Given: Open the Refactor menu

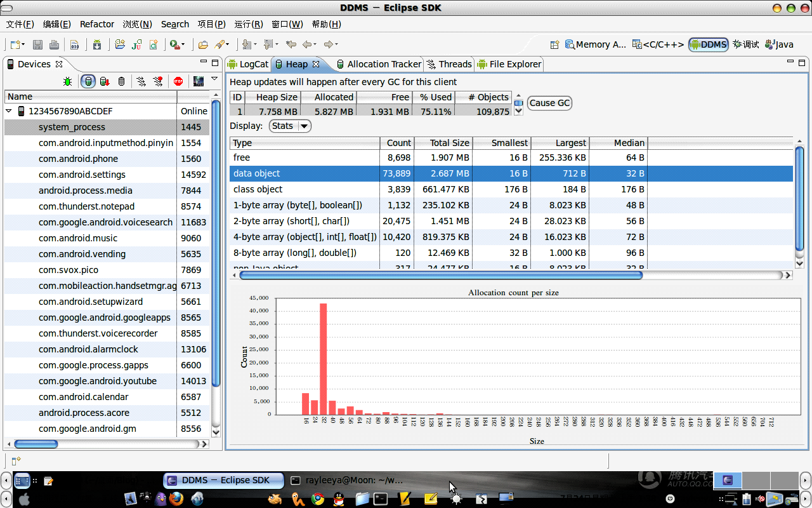Looking at the screenshot, I should pyautogui.click(x=97, y=24).
